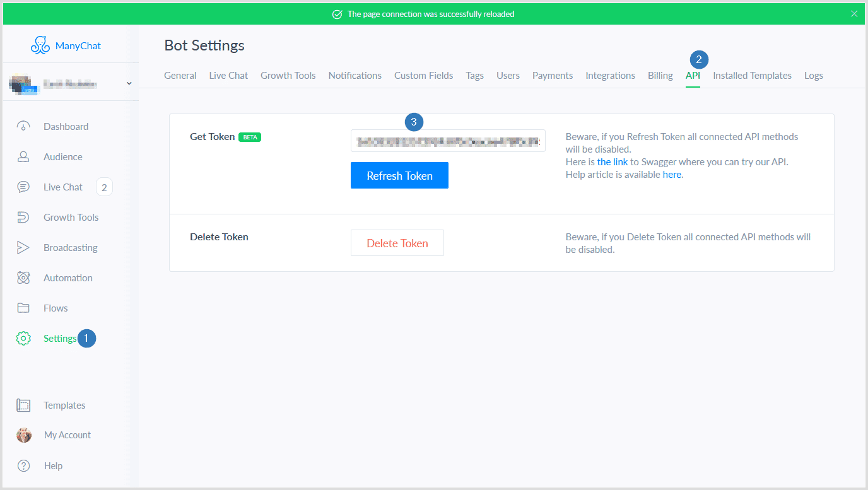Click the blurred API token field
Viewport: 868px width, 490px height.
tap(448, 141)
